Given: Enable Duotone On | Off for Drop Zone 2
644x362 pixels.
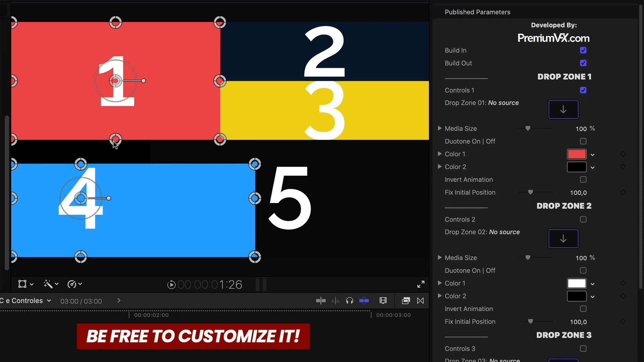Looking at the screenshot, I should coord(583,270).
